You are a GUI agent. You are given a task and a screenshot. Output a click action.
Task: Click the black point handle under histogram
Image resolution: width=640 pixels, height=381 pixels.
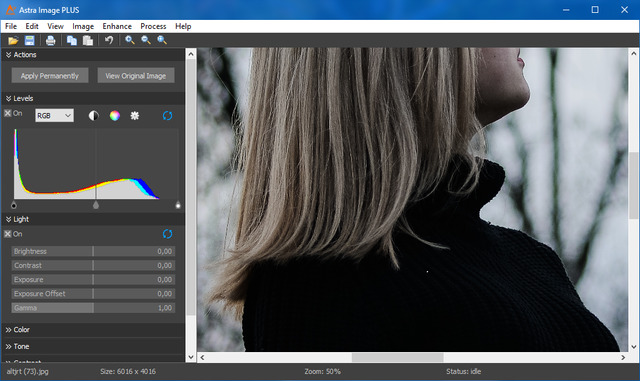tap(14, 205)
